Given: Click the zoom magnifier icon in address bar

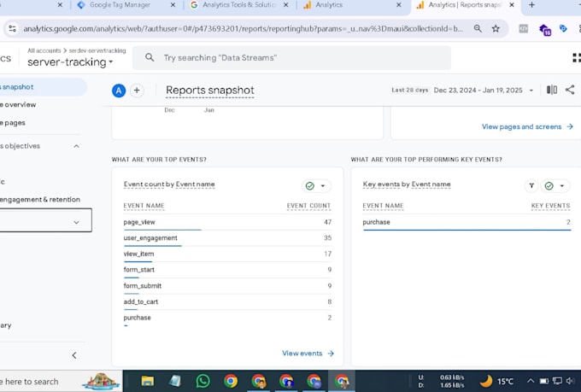Looking at the screenshot, I should point(478,28).
